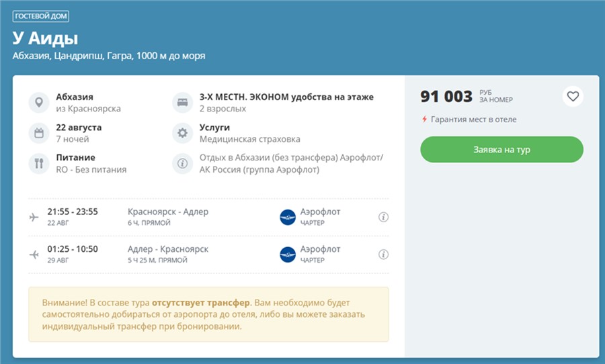Viewport: 605px width, 364px height.
Task: Open the hotel title «У Аиды»
Action: (45, 38)
